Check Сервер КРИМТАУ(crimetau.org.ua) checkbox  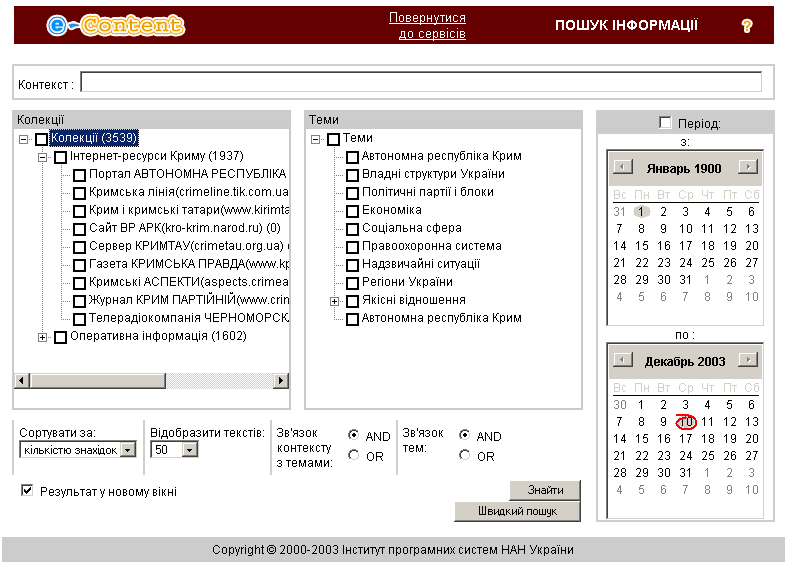[79, 247]
